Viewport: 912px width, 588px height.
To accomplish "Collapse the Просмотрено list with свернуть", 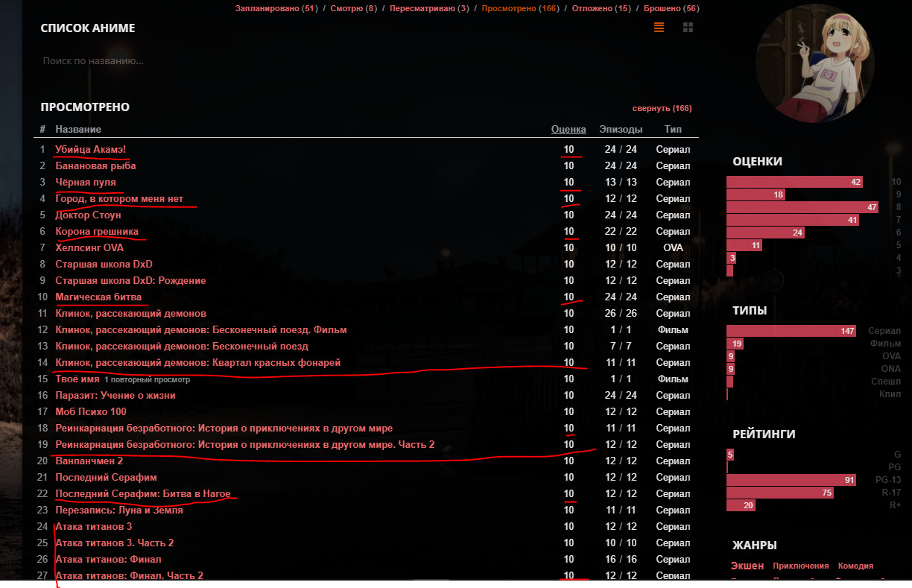I will 662,108.
